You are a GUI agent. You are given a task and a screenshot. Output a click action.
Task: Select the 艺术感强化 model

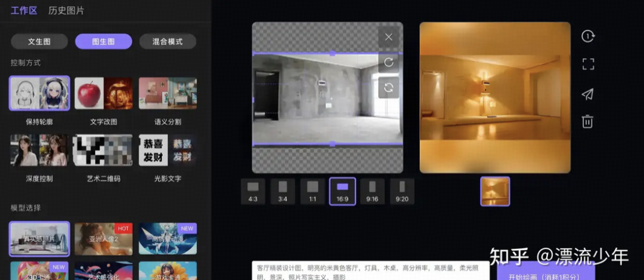coord(104,271)
